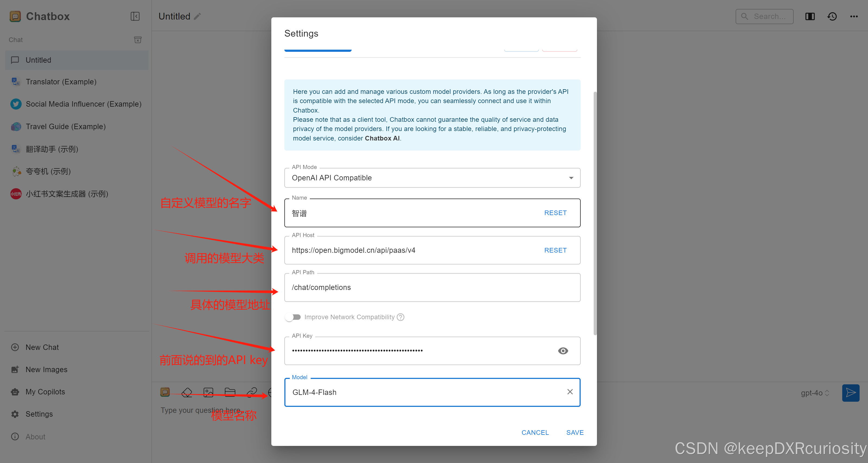Click RESET next to API Host
The width and height of the screenshot is (868, 463).
point(555,250)
